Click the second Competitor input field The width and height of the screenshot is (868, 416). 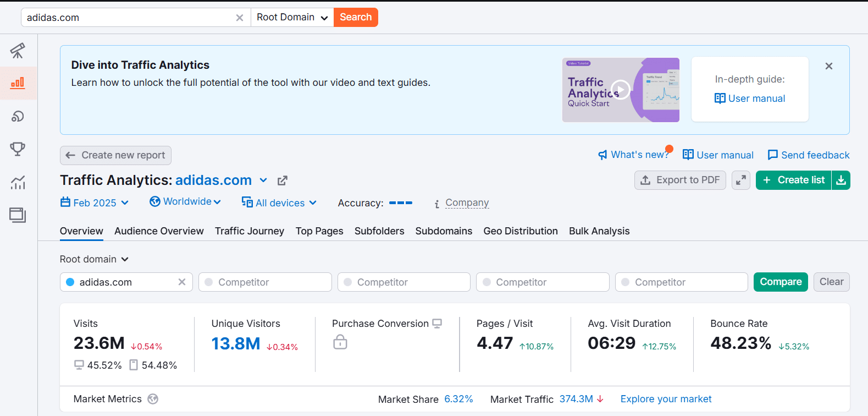404,282
